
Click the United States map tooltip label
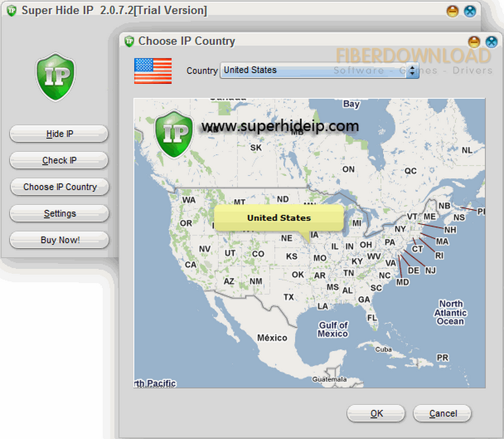(x=279, y=218)
